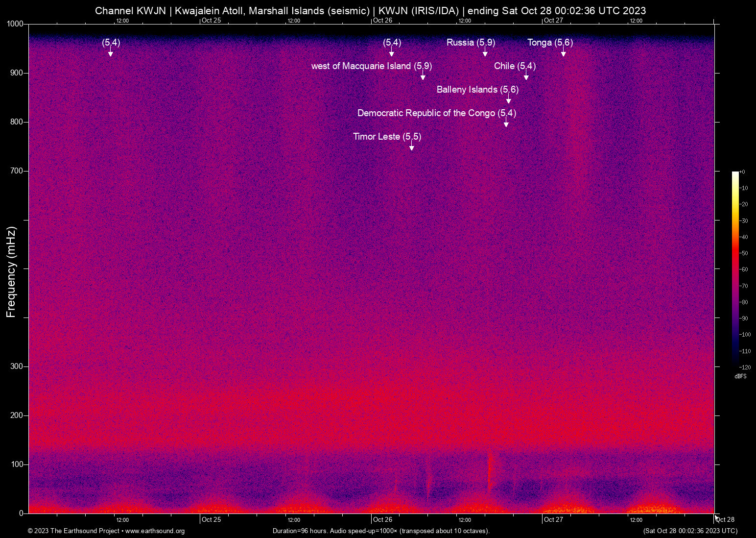Image resolution: width=756 pixels, height=538 pixels.
Task: Select the Timor Leste (5.5) event label
Action: point(387,137)
